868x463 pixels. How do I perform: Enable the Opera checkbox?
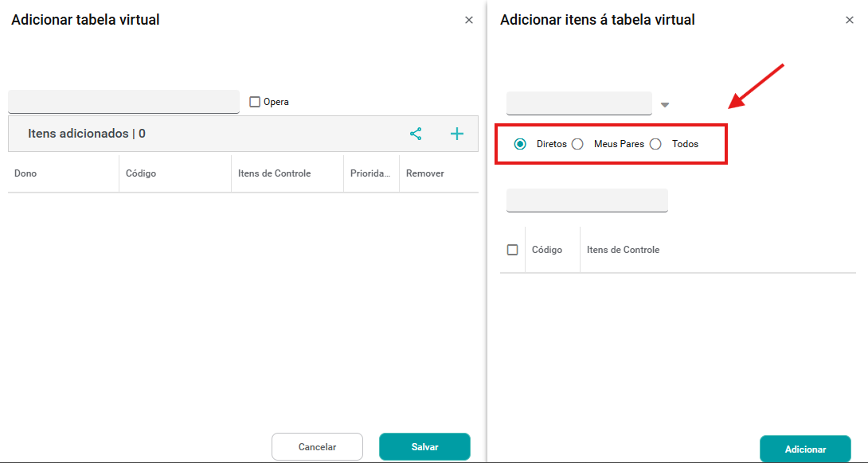[x=255, y=102]
